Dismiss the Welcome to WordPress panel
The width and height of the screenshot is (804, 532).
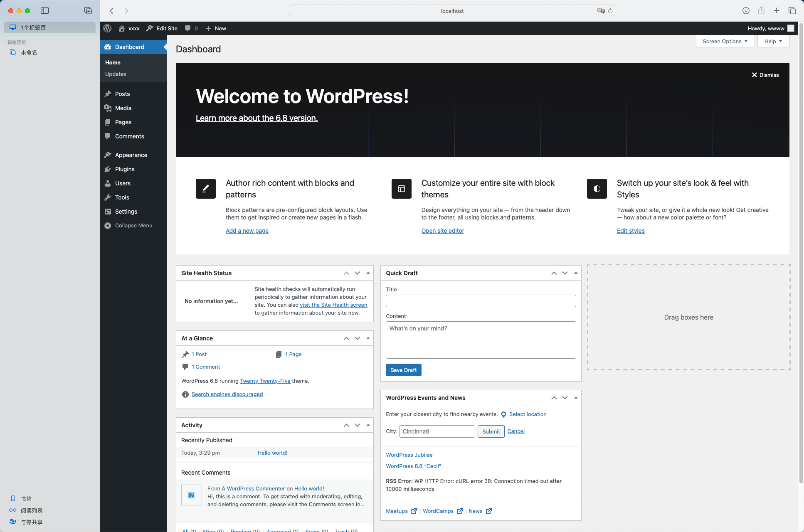pos(765,75)
